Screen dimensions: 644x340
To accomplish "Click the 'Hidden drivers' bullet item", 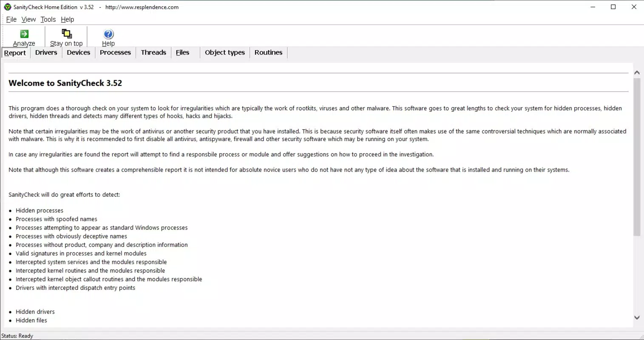I will pos(35,312).
